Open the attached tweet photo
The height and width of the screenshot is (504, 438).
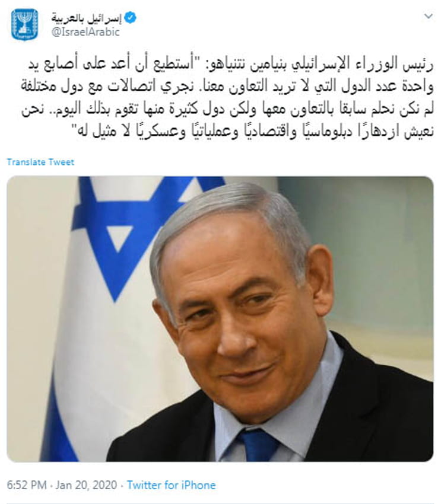[x=220, y=319]
